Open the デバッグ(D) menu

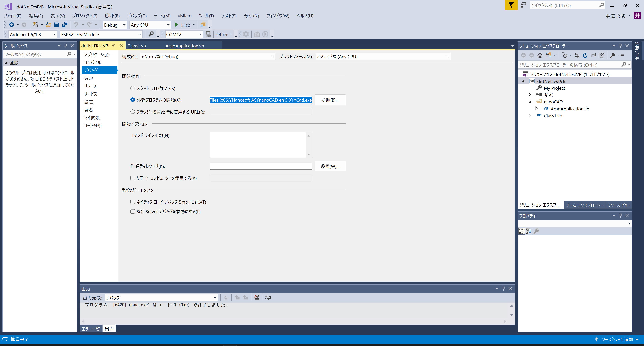137,16
